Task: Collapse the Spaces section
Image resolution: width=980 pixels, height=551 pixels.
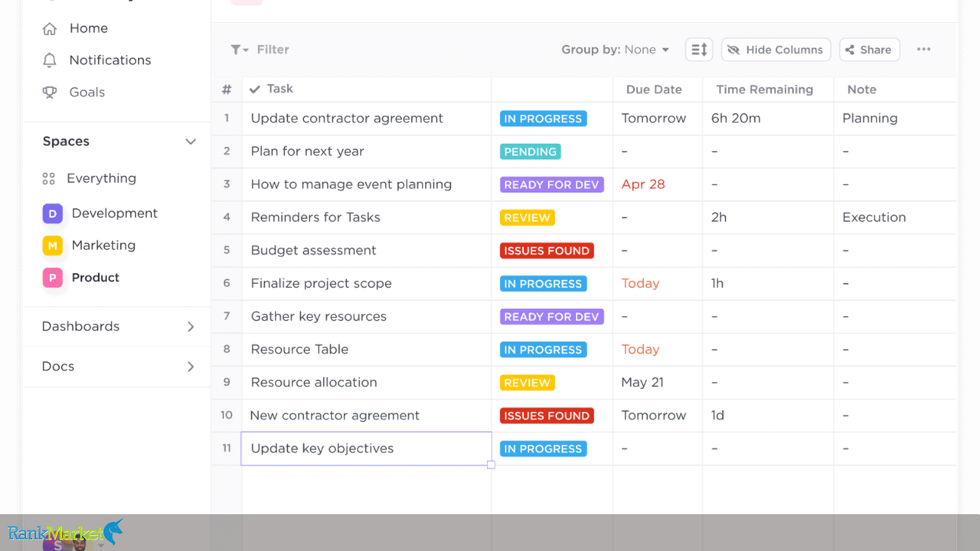Action: (191, 142)
